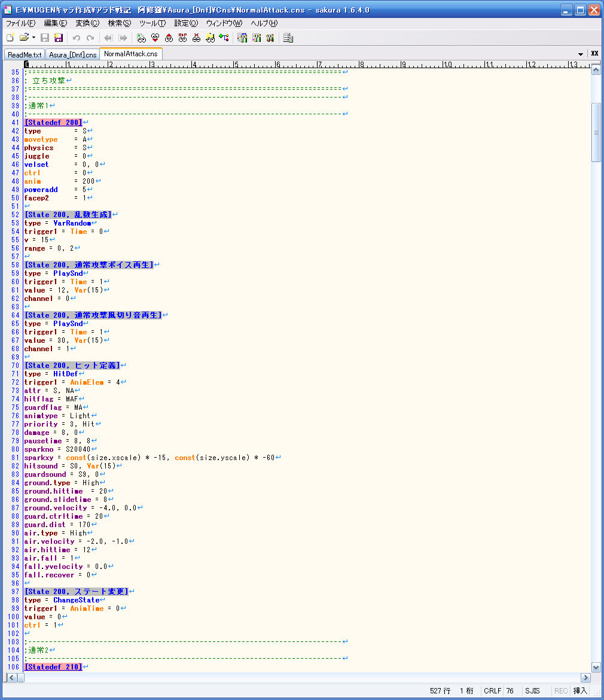The height and width of the screenshot is (700, 604).
Task: Open the 編集(E) menu
Action: (x=55, y=23)
